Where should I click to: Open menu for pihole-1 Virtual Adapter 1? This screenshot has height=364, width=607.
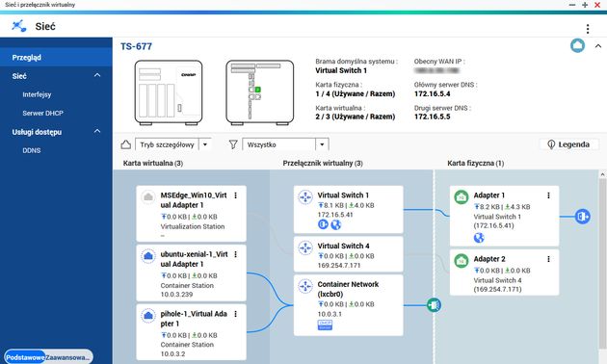(235, 314)
